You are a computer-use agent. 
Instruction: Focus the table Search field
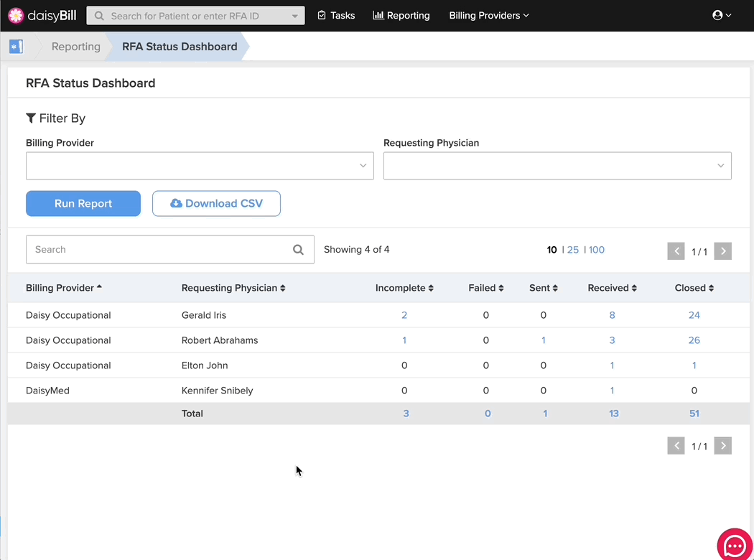click(170, 249)
